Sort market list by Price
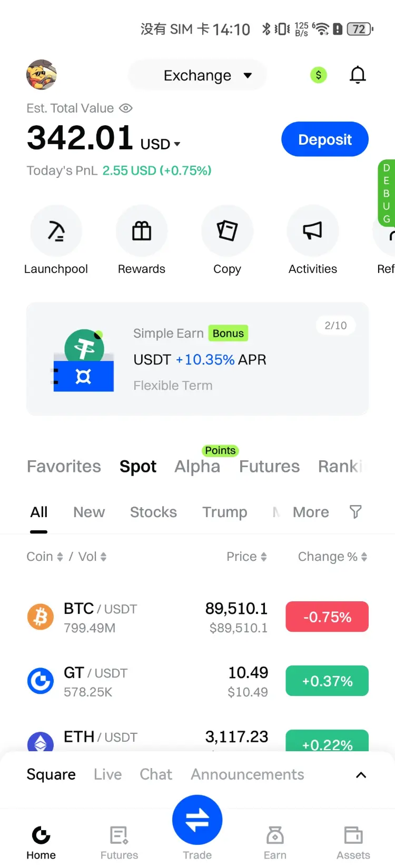395x868 pixels. [246, 557]
